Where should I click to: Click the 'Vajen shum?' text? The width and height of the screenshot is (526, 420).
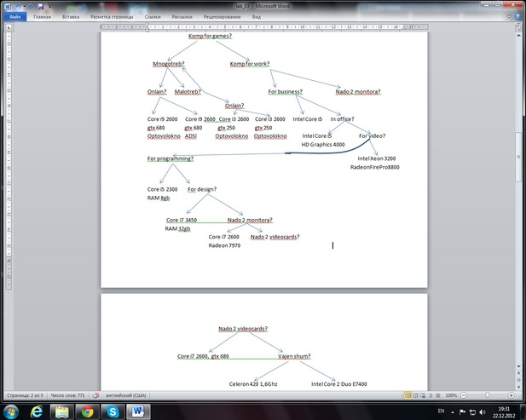294,356
